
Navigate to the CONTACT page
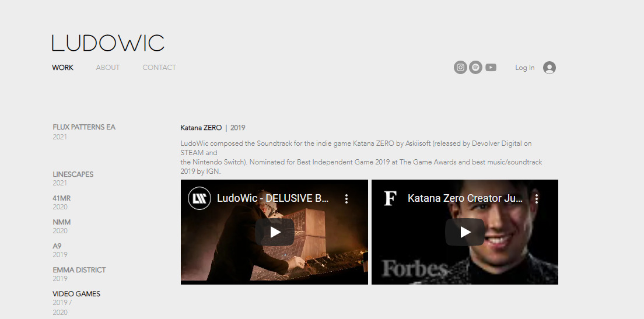(159, 68)
